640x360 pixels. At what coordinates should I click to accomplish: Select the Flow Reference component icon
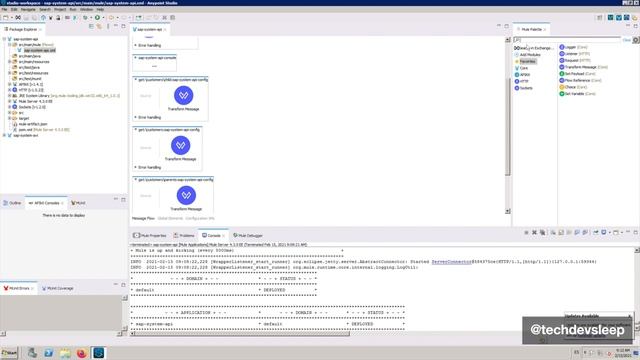pyautogui.click(x=562, y=80)
